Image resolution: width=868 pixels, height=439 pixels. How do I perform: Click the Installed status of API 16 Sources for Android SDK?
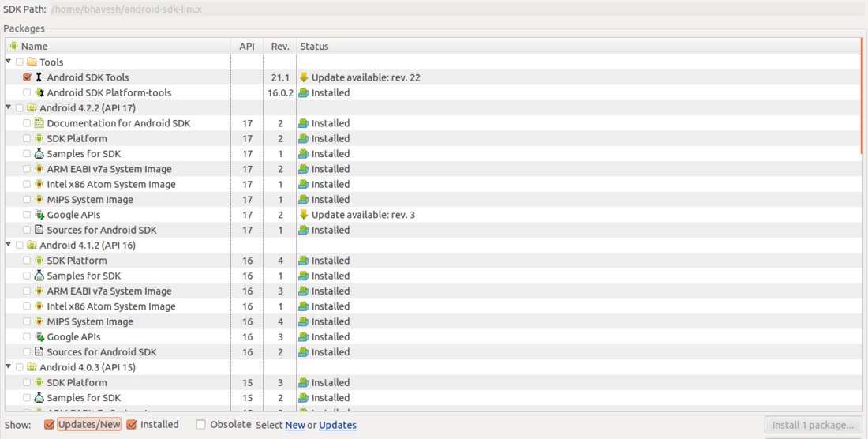(x=331, y=352)
